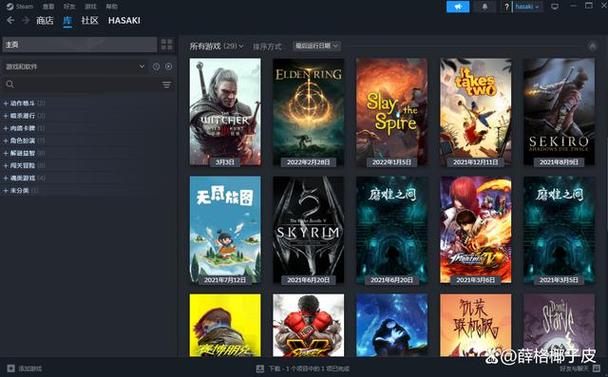Open the blue megaphone announcements button
This screenshot has width=608, height=377.
click(x=458, y=7)
